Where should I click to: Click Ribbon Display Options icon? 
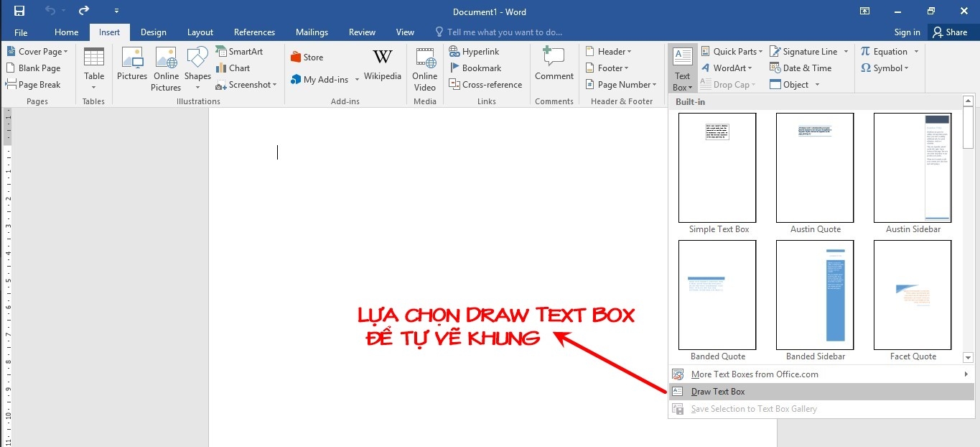865,11
